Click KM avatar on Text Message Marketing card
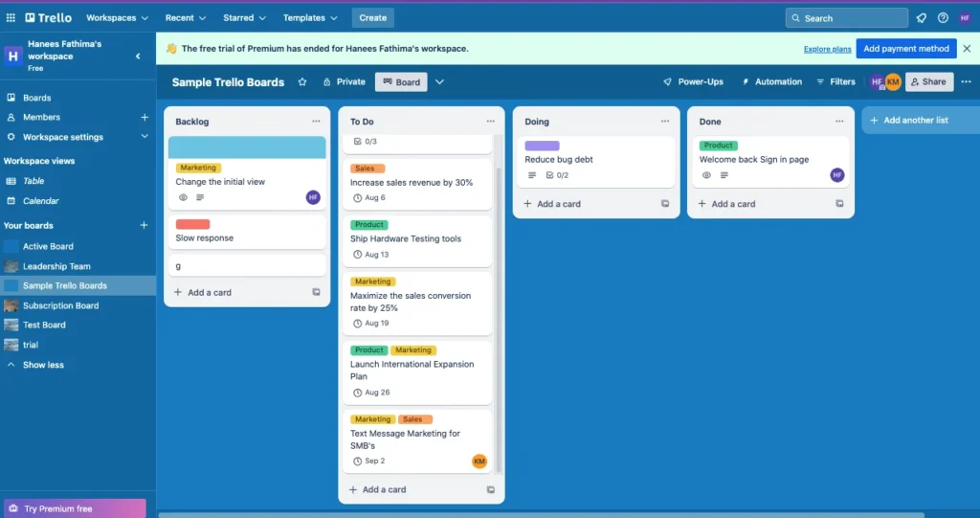 pyautogui.click(x=479, y=462)
